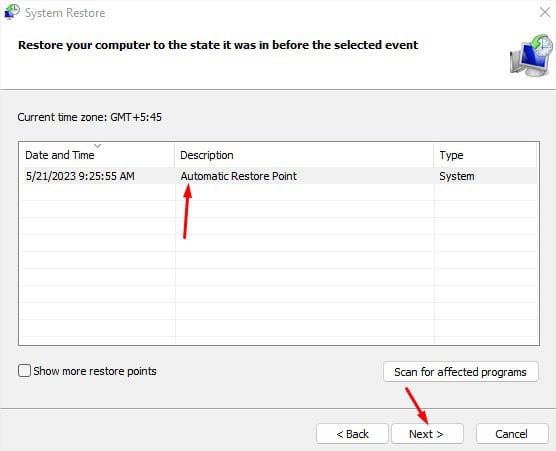Click the Description column header
The image size is (556, 451).
304,155
